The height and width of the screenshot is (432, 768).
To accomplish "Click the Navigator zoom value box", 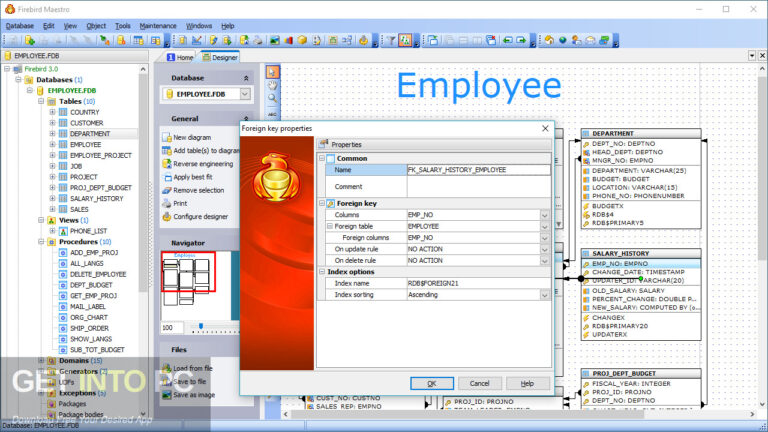I will [171, 328].
